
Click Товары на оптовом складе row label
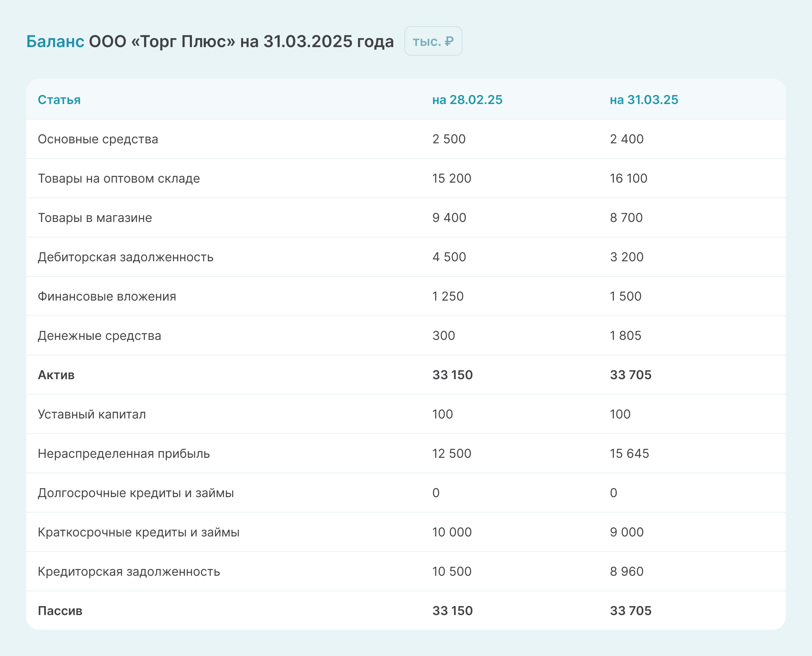tap(119, 178)
